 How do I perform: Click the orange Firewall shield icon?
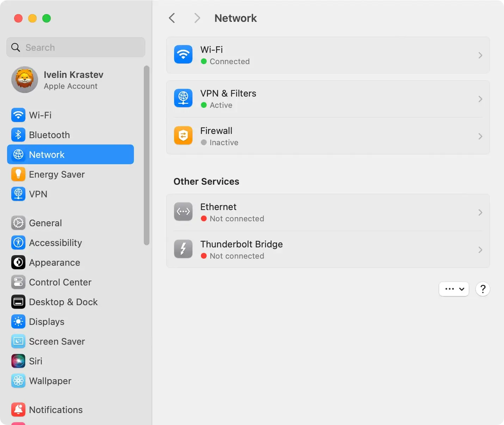[183, 136]
